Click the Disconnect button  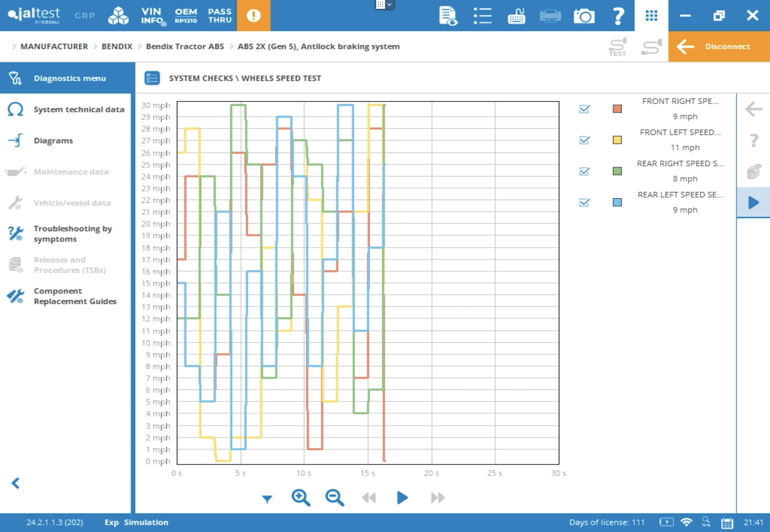(719, 46)
